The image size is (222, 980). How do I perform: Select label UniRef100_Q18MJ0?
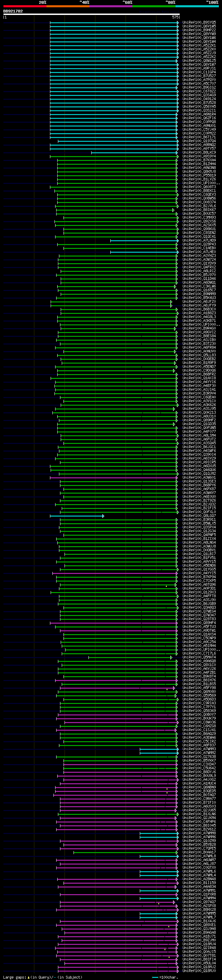199,971
